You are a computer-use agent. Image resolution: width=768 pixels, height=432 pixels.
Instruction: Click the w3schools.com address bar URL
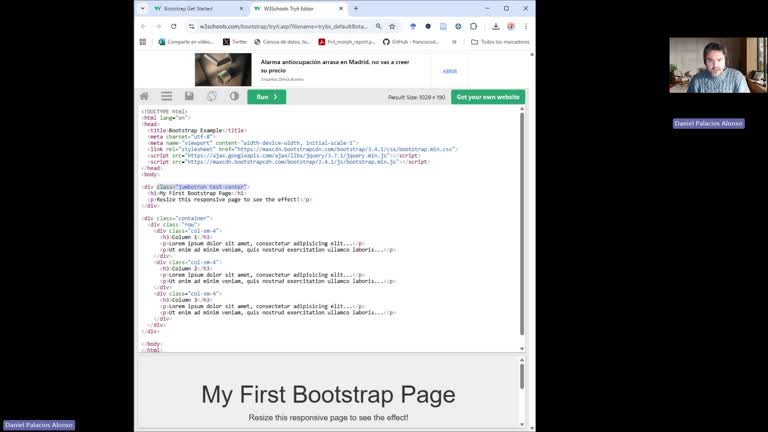(283, 26)
